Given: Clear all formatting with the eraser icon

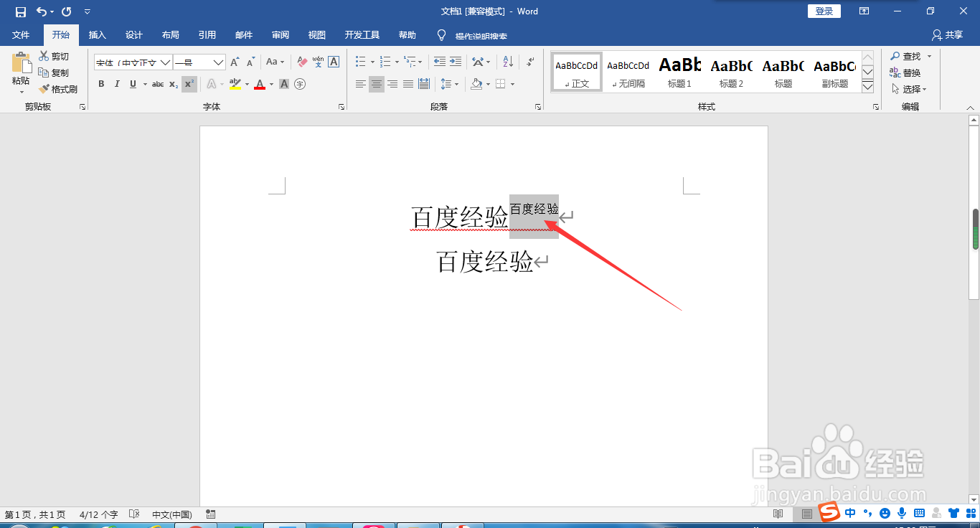Looking at the screenshot, I should [302, 62].
